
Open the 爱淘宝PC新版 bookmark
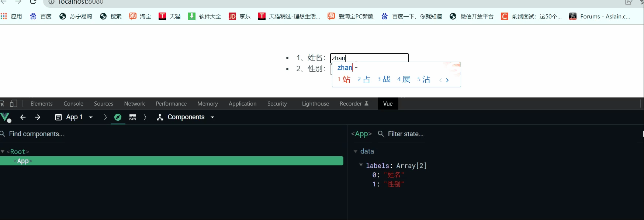point(351,16)
